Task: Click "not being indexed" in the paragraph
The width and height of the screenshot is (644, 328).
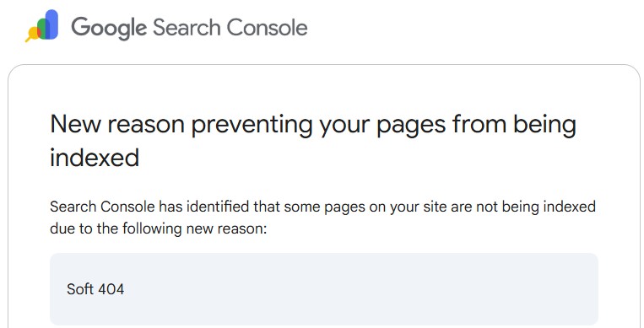Action: pyautogui.click(x=536, y=207)
